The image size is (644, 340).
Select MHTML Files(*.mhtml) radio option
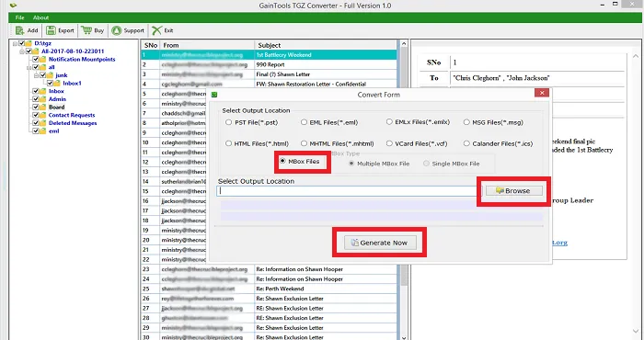[x=304, y=143]
